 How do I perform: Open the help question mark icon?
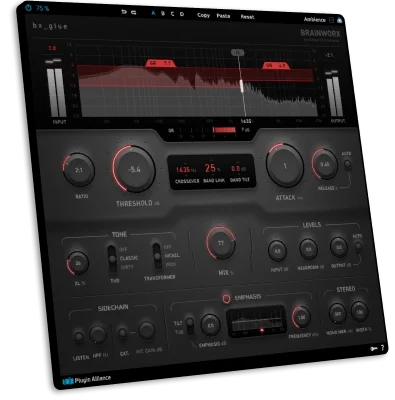(x=382, y=348)
